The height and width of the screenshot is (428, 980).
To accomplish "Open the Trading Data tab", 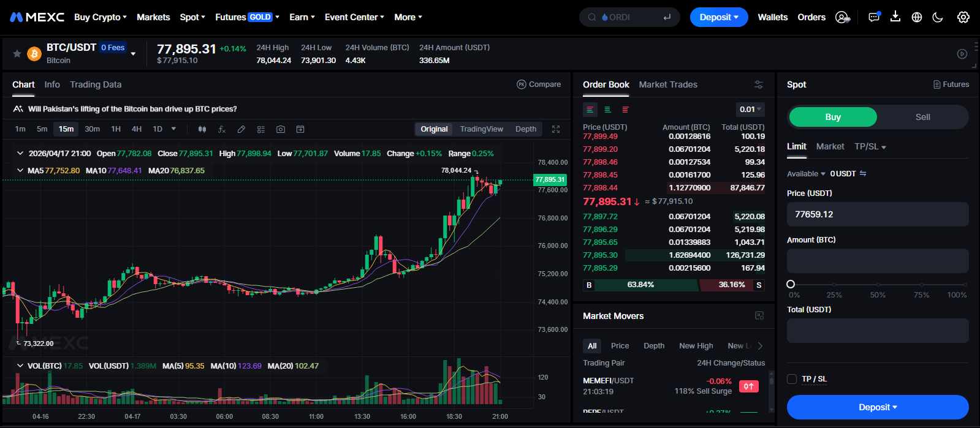I will 96,84.
